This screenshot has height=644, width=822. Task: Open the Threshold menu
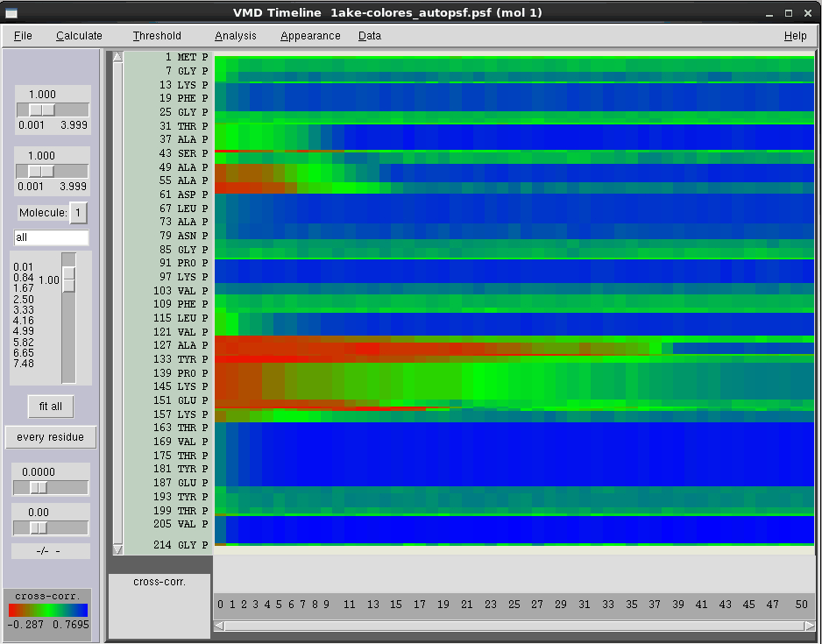[156, 36]
